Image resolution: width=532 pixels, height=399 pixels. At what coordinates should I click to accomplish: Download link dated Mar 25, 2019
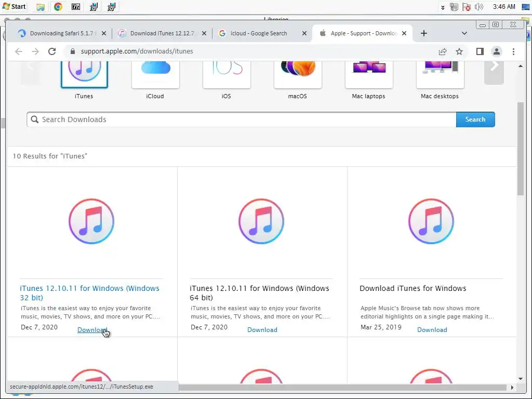click(x=432, y=330)
